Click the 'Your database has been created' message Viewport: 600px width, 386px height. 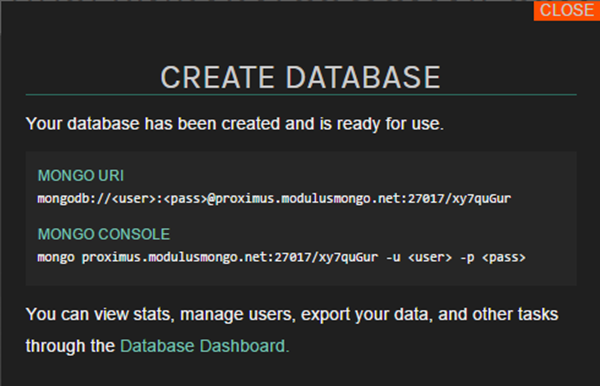pyautogui.click(x=235, y=124)
